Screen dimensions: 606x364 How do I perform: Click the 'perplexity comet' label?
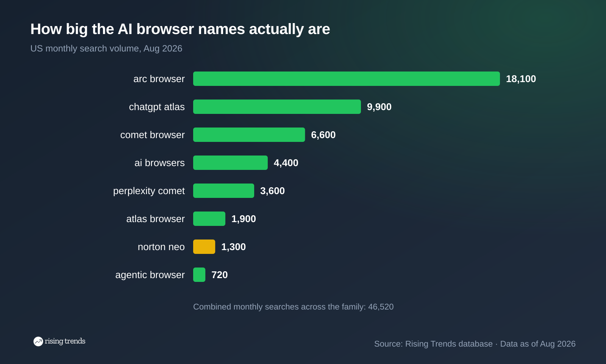(149, 191)
